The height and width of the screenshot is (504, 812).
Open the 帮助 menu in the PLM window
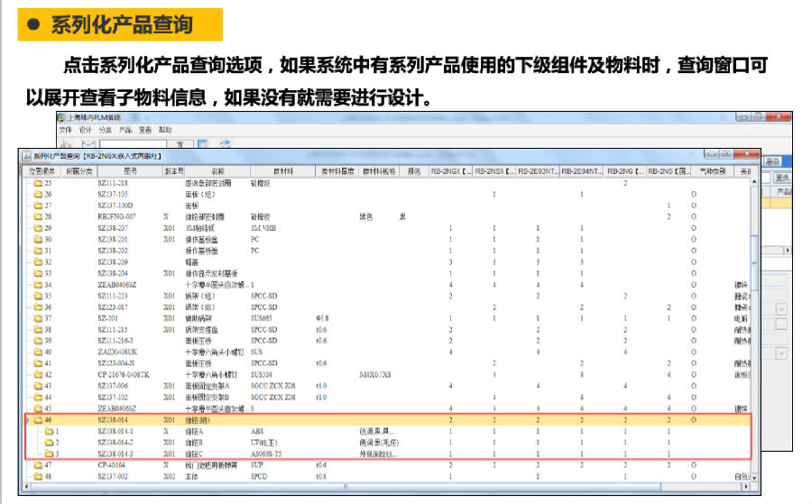pyautogui.click(x=165, y=130)
